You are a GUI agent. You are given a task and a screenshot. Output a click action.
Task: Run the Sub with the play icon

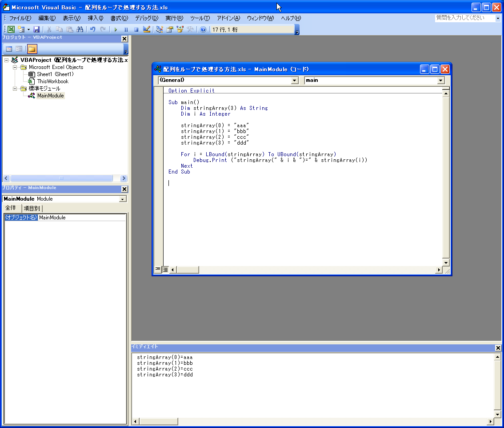[x=116, y=29]
